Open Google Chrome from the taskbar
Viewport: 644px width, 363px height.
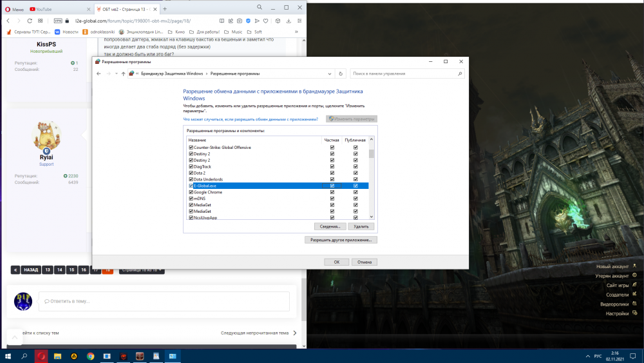click(90, 356)
